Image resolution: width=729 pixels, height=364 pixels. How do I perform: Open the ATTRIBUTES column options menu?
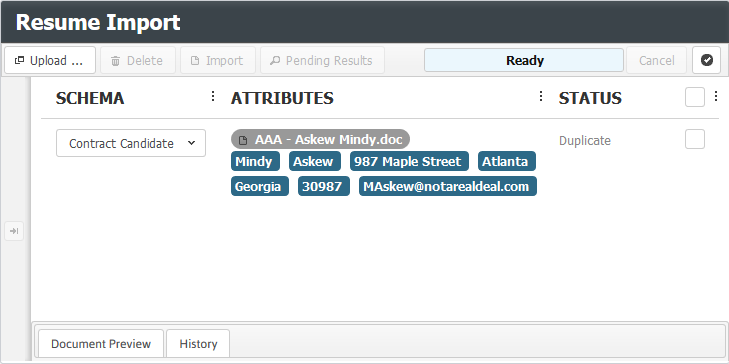[541, 96]
